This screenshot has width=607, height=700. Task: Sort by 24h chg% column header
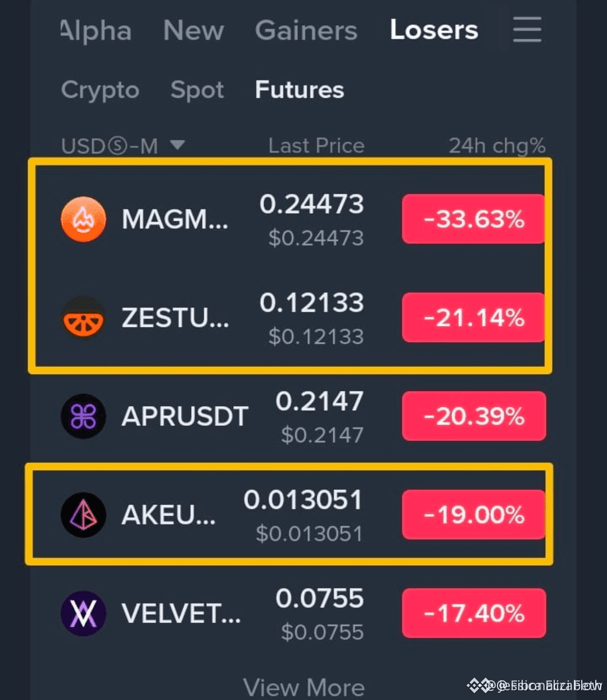(x=497, y=146)
